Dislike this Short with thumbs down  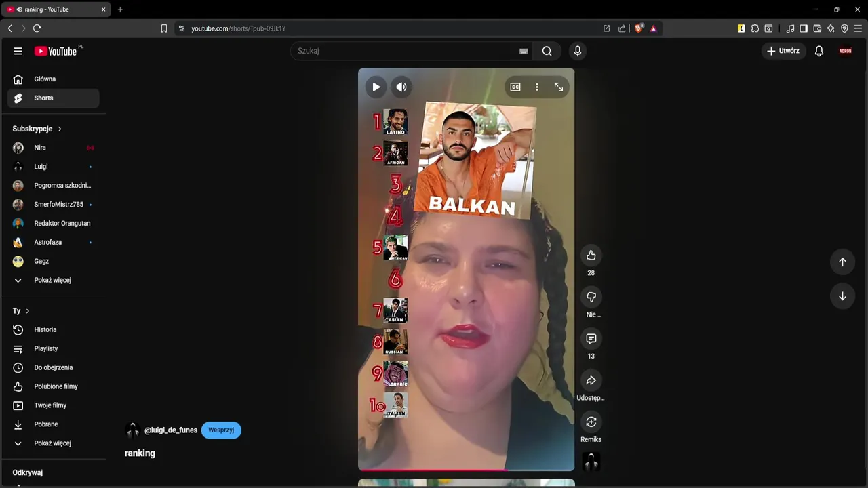click(x=591, y=297)
